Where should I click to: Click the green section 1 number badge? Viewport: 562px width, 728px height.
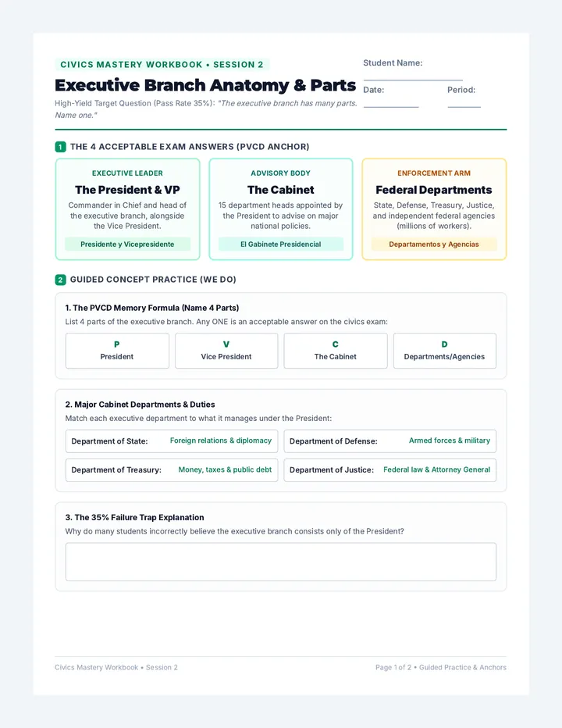pyautogui.click(x=60, y=147)
